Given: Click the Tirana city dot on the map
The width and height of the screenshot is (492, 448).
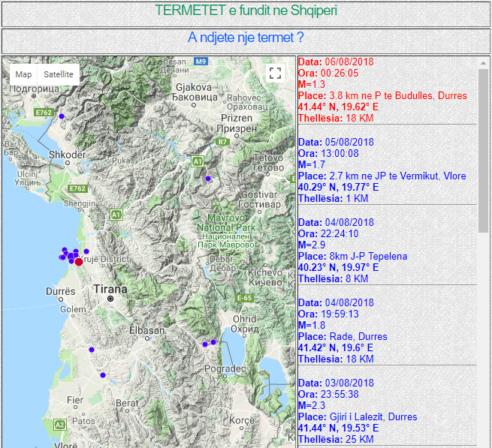Looking at the screenshot, I should [110, 299].
